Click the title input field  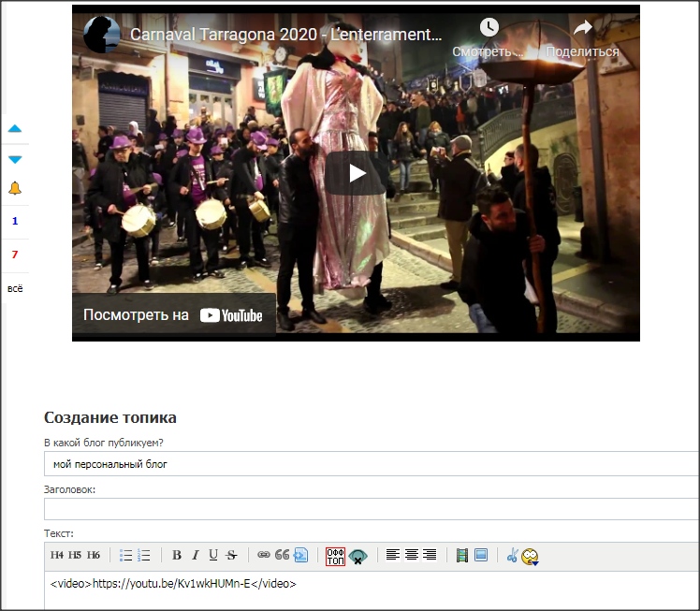coord(371,509)
